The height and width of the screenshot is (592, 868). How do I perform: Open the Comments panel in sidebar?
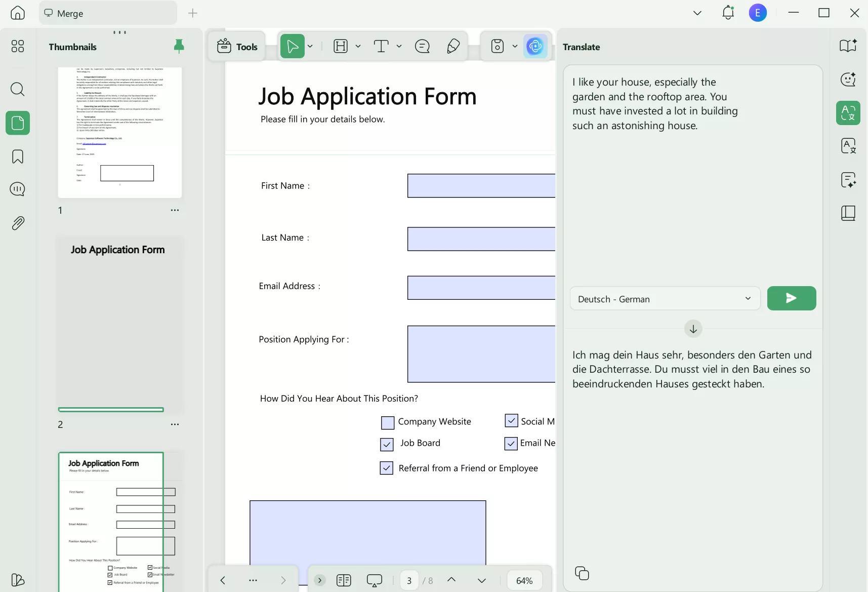18,189
